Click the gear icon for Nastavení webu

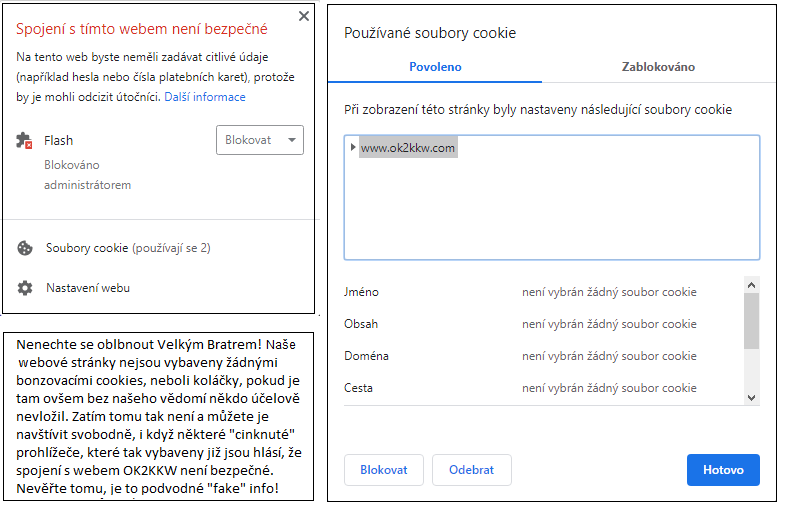[25, 288]
